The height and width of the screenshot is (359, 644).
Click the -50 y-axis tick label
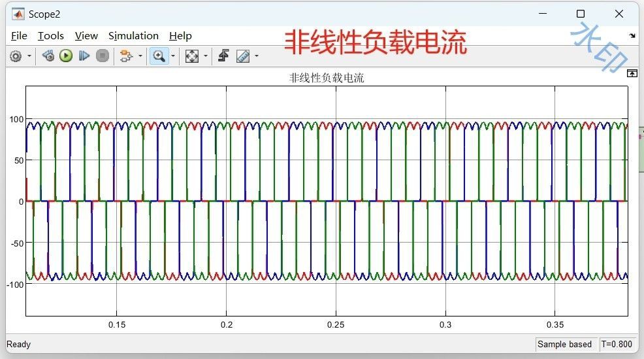pyautogui.click(x=17, y=243)
